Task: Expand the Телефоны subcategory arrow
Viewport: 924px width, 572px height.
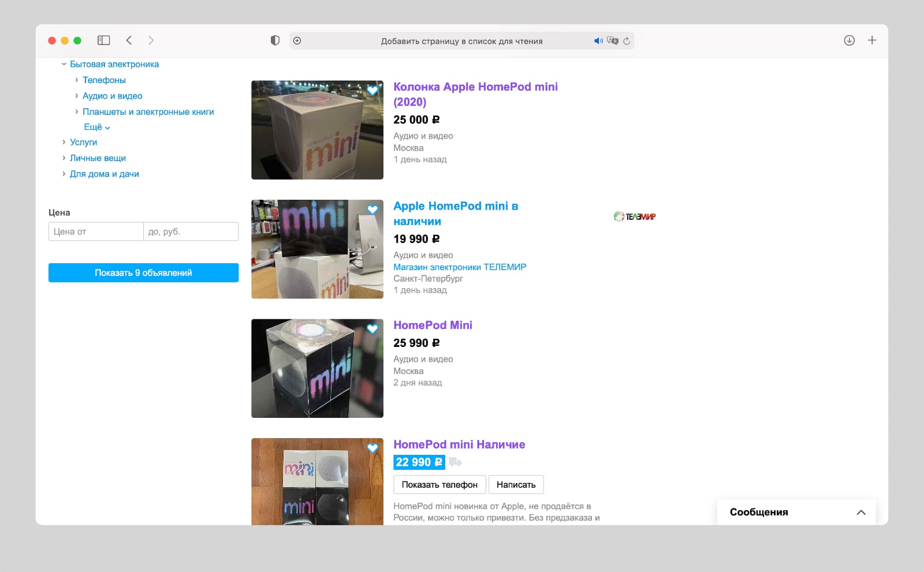Action: point(76,80)
